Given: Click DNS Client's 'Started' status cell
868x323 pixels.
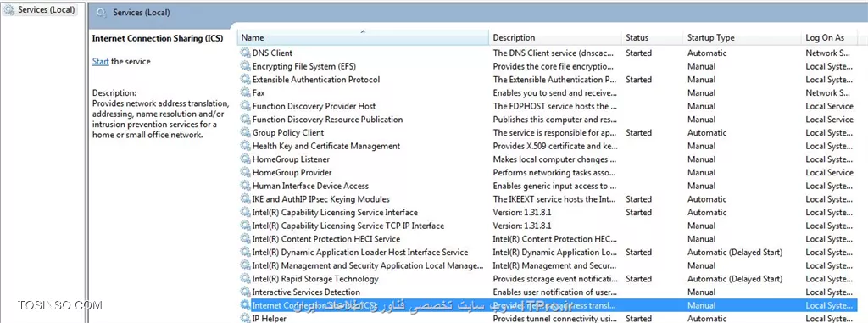Looking at the screenshot, I should tap(639, 53).
